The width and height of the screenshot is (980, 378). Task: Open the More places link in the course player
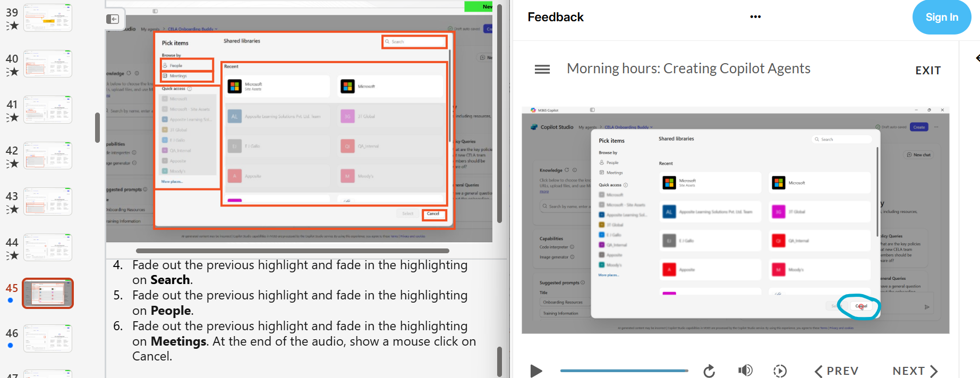pyautogui.click(x=609, y=275)
